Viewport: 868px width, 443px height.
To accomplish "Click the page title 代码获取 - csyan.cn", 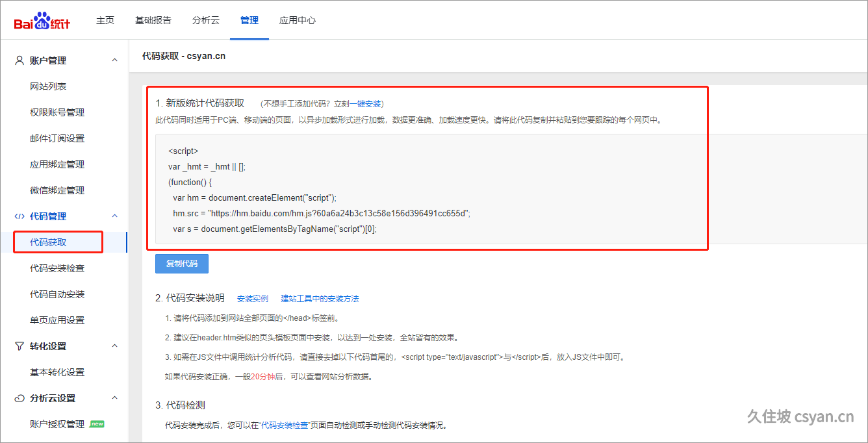I will [184, 56].
